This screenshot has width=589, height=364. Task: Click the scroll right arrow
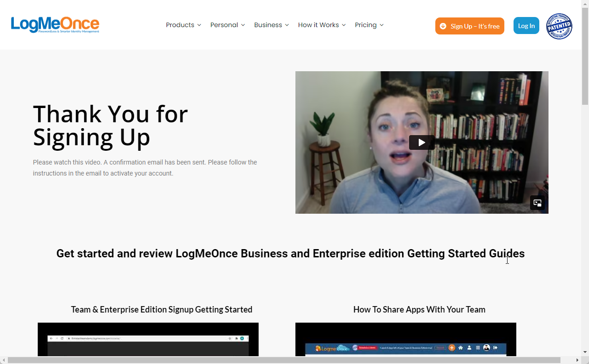point(578,360)
